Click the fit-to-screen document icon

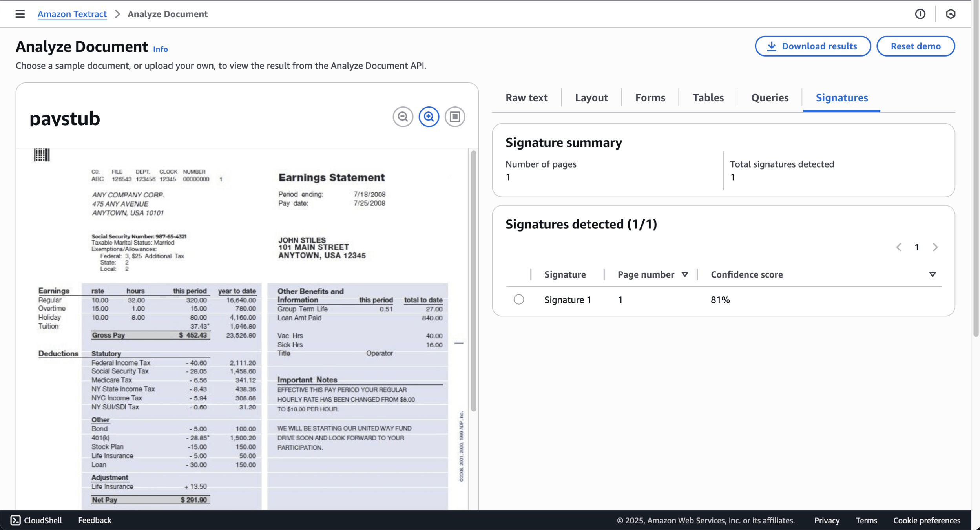[454, 117]
